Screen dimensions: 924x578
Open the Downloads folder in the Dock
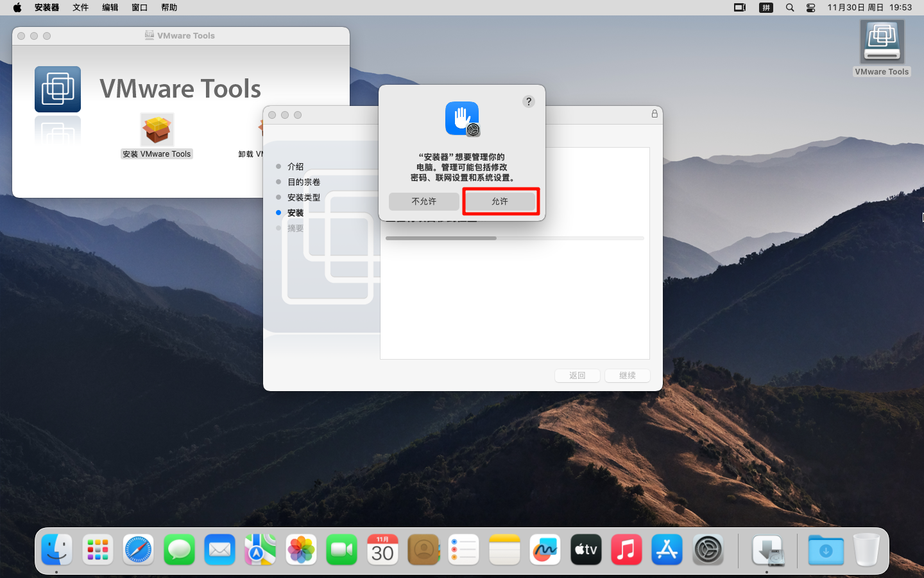tap(826, 550)
